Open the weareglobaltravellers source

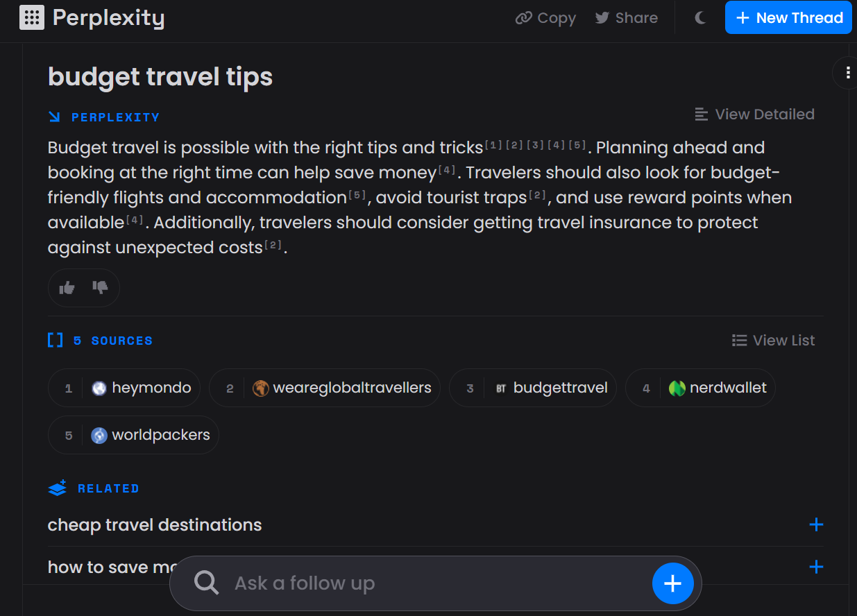[x=324, y=388]
